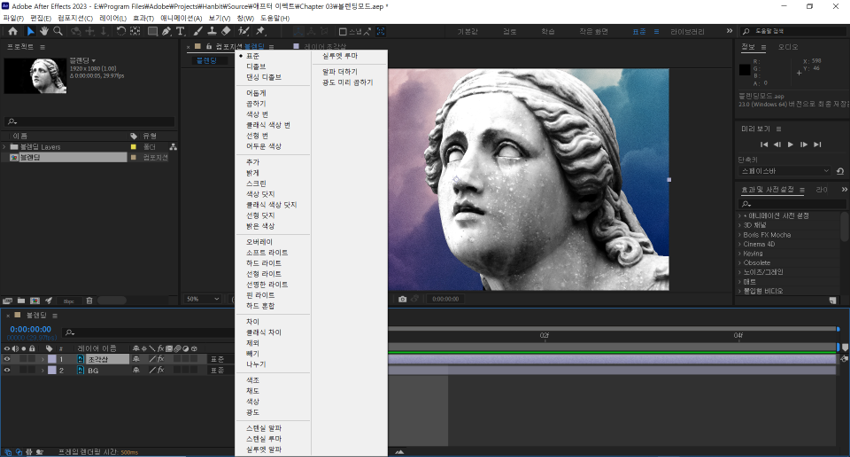Click the new composition icon in Project panel
This screenshot has width=850, height=457.
pos(35,300)
